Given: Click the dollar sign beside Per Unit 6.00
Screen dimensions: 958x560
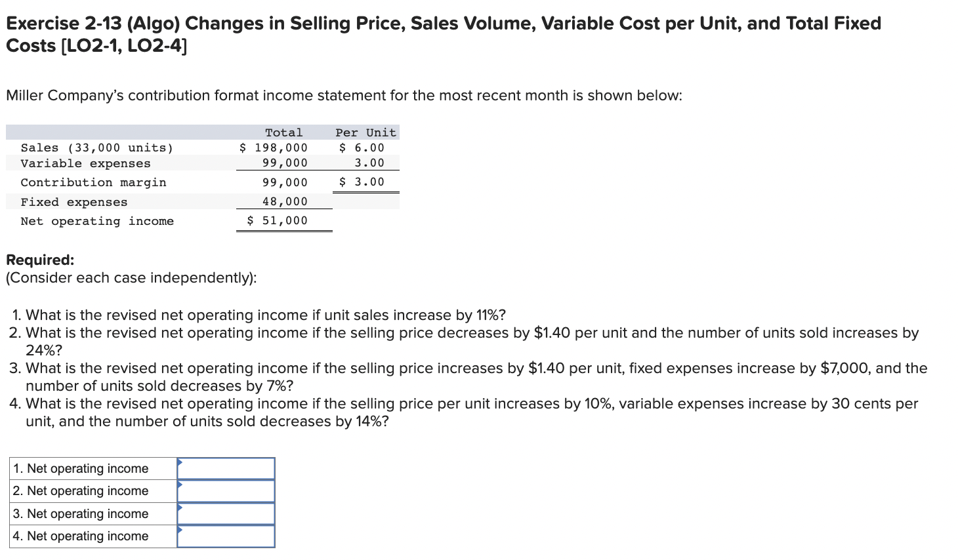Looking at the screenshot, I should click(342, 148).
